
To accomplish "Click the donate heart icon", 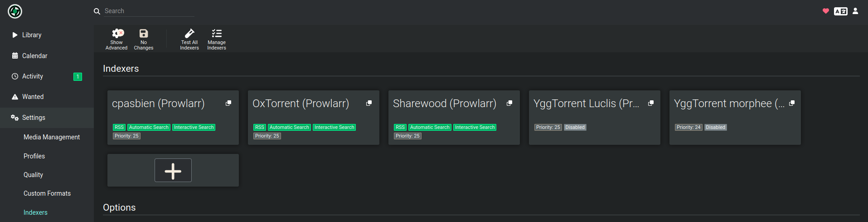I will [825, 11].
